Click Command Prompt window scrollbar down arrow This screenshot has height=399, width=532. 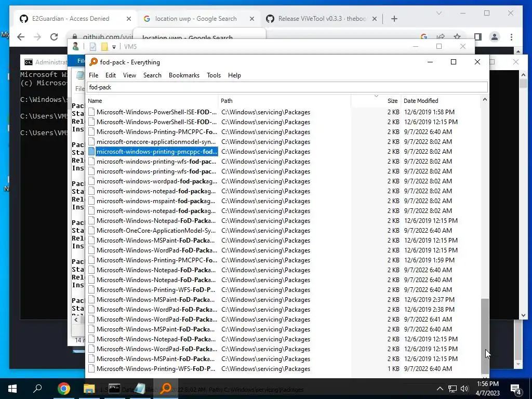click(x=523, y=315)
